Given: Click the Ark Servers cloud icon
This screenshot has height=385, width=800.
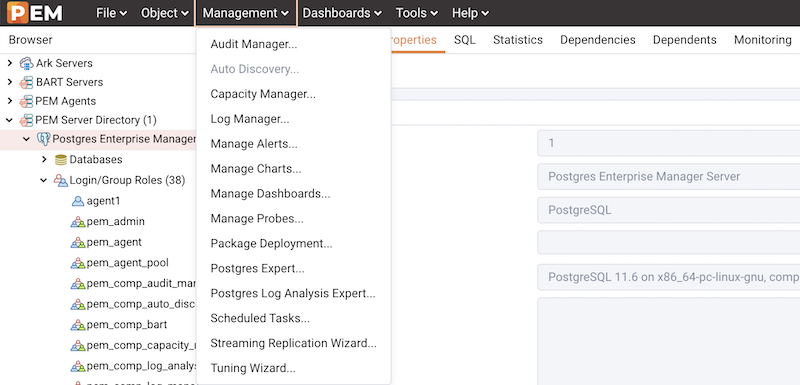Looking at the screenshot, I should click(27, 64).
